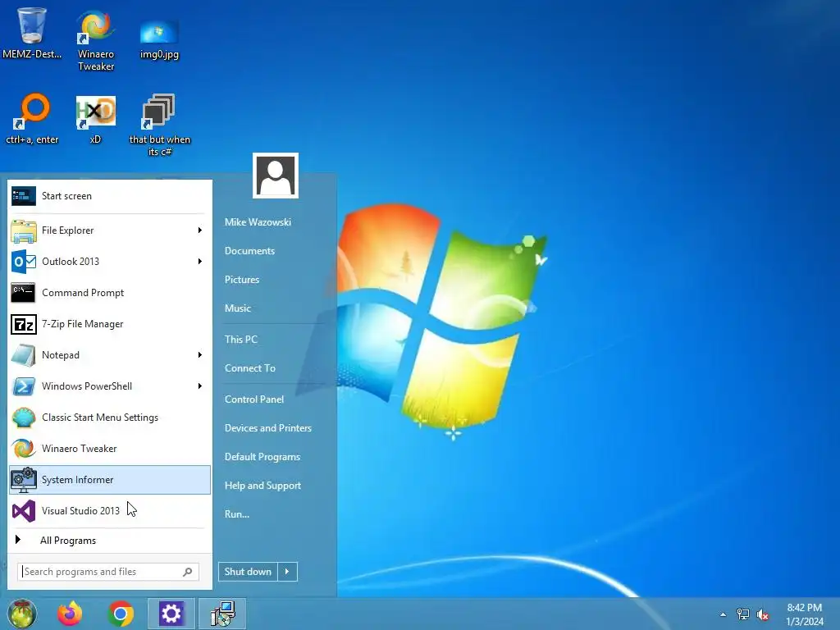Select the xD desktop shortcut
The width and height of the screenshot is (840, 630).
pos(95,119)
